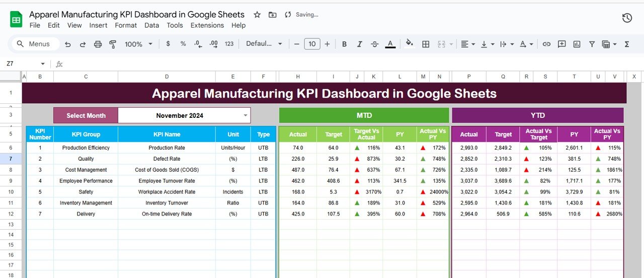Viewport: 644px width, 278px height.
Task: Click the Move to folder icon
Action: (272, 15)
